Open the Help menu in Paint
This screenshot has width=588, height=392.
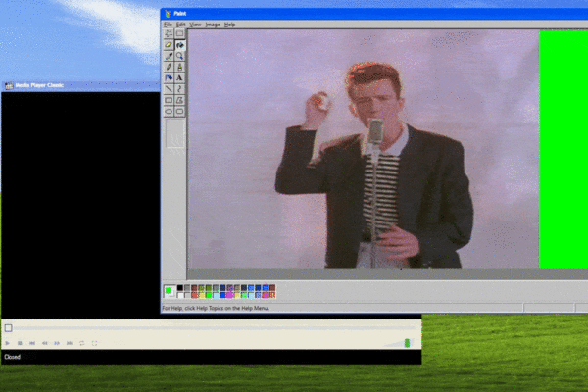click(229, 24)
